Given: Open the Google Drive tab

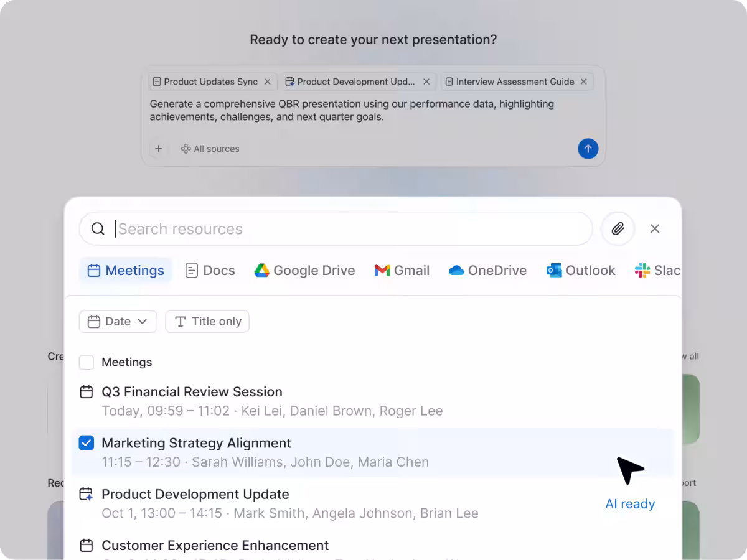Looking at the screenshot, I should point(305,270).
